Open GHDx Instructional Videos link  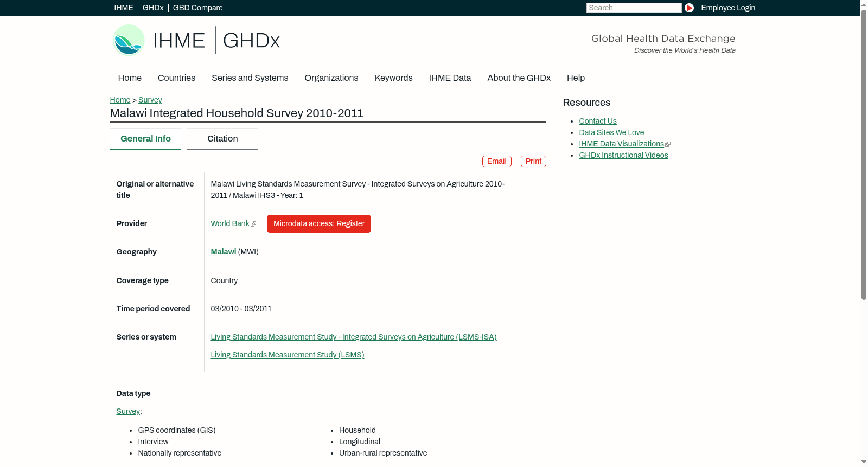pyautogui.click(x=623, y=155)
